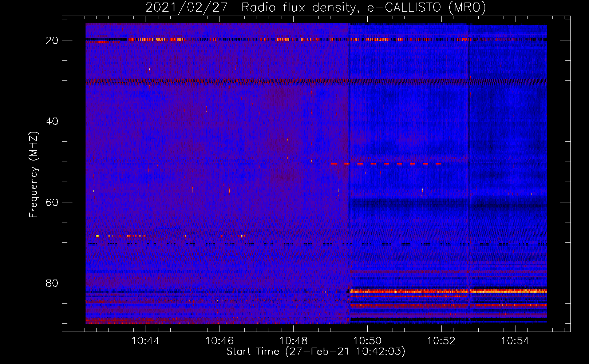The width and height of the screenshot is (589, 364).
Task: Click the '10:52' time tick label
Action: (442, 341)
